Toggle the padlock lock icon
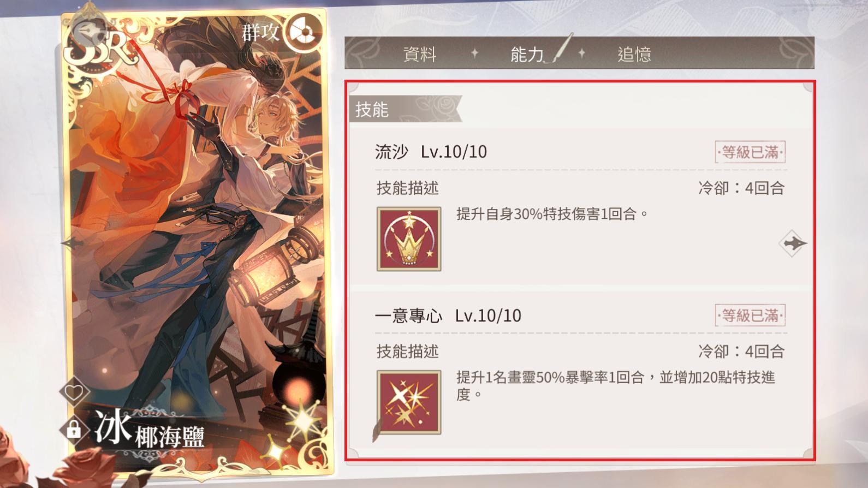Image resolution: width=868 pixels, height=488 pixels. [x=74, y=430]
